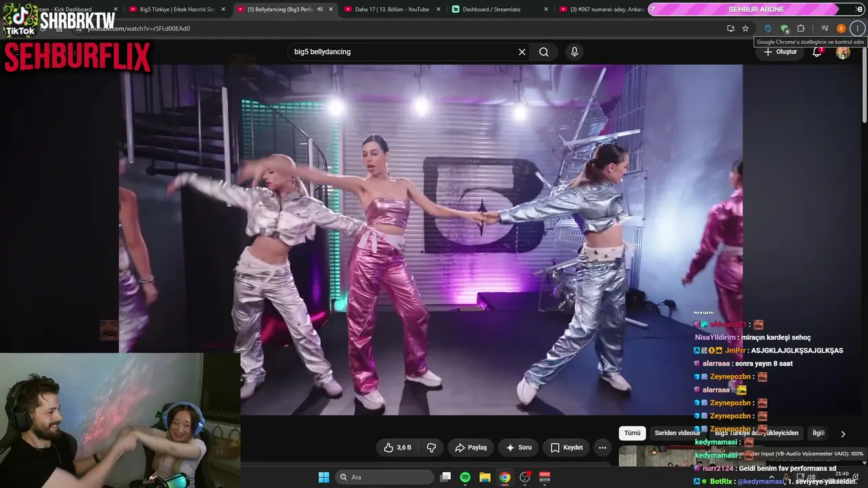Click the YouTube video player

(x=431, y=240)
